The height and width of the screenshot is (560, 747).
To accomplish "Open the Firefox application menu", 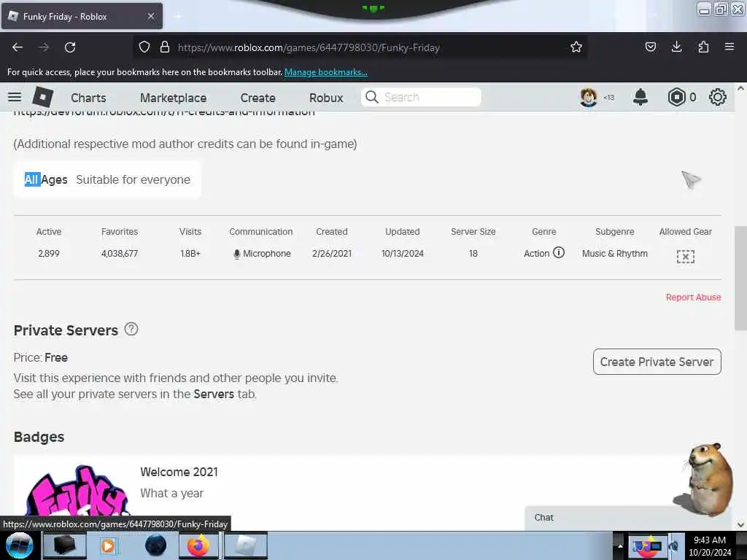I will pyautogui.click(x=729, y=47).
